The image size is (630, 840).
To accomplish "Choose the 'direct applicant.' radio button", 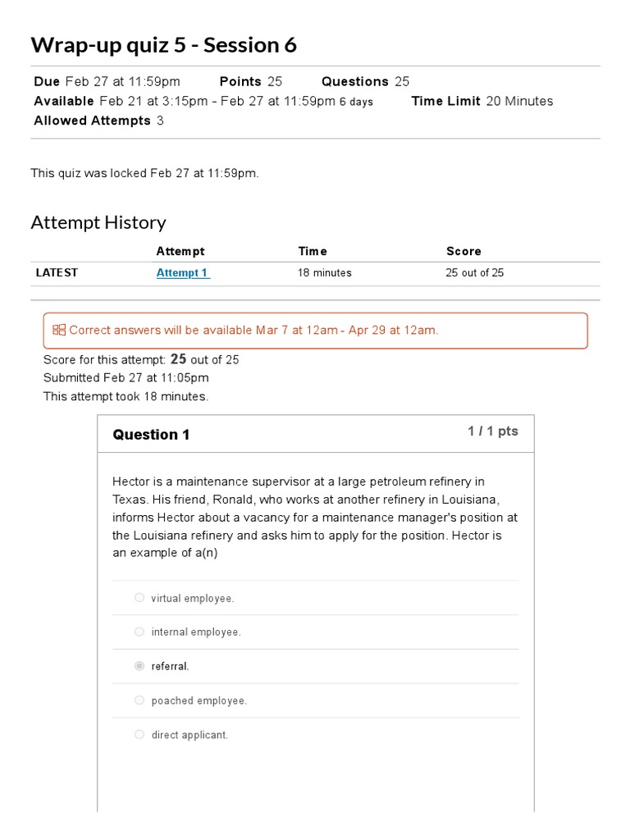I will pos(139,735).
